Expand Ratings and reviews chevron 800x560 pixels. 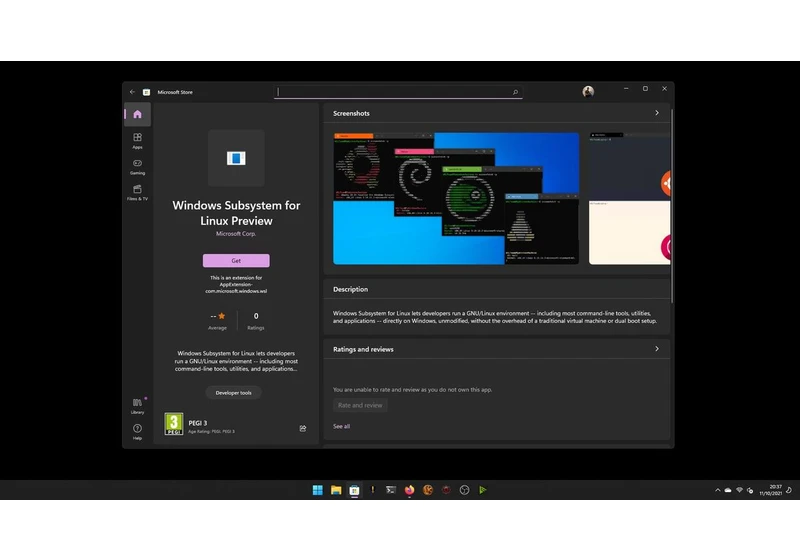657,349
